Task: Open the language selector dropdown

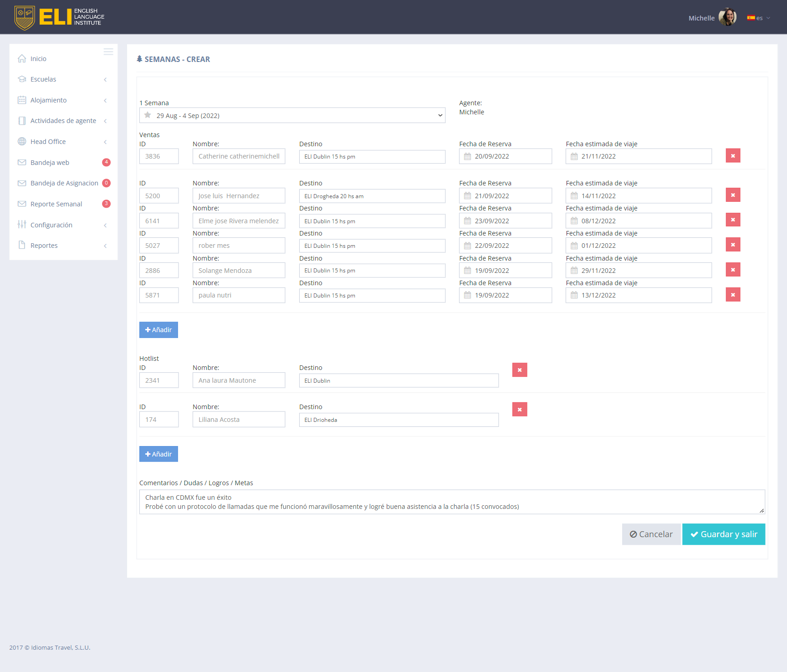Action: click(758, 18)
